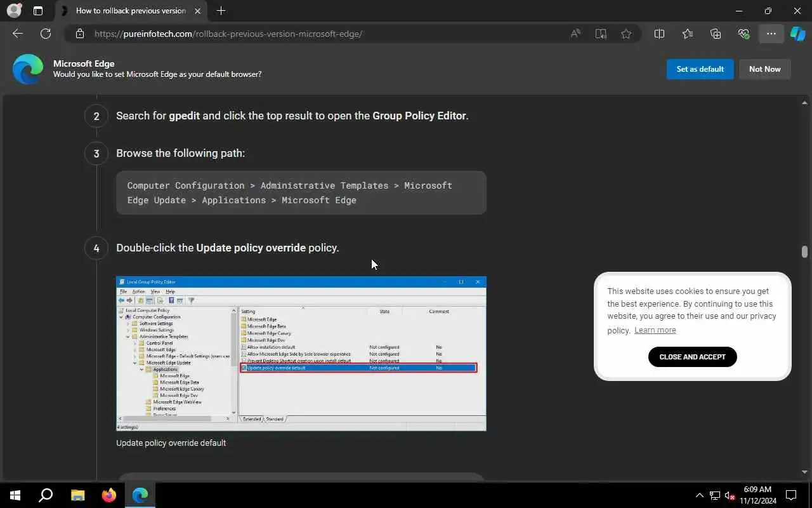Refresh the current page
The width and height of the screenshot is (812, 508).
46,34
